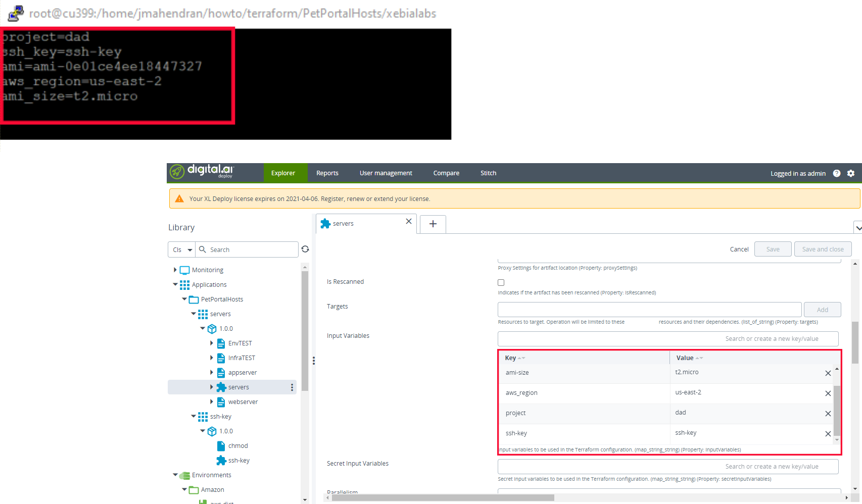Screen dimensions: 862x504
Task: Focus the Targets input field
Action: coord(650,310)
